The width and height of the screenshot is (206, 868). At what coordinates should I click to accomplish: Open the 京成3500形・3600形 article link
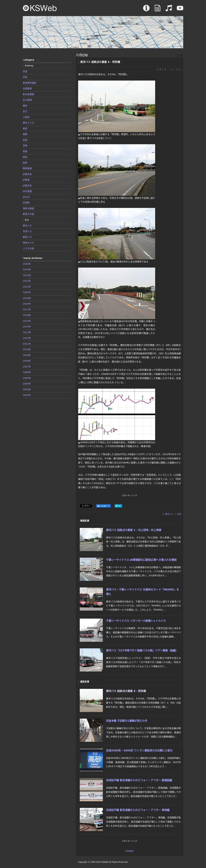pyautogui.click(x=139, y=750)
